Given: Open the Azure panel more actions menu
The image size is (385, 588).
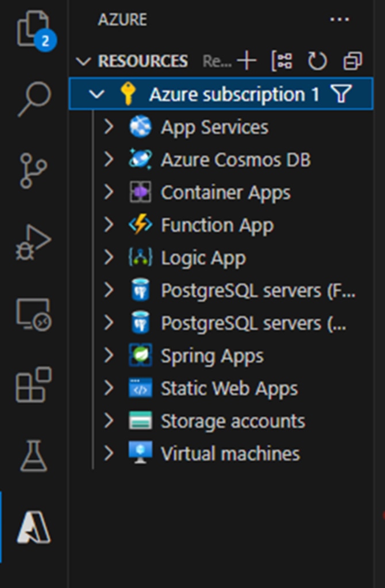Looking at the screenshot, I should [x=340, y=19].
